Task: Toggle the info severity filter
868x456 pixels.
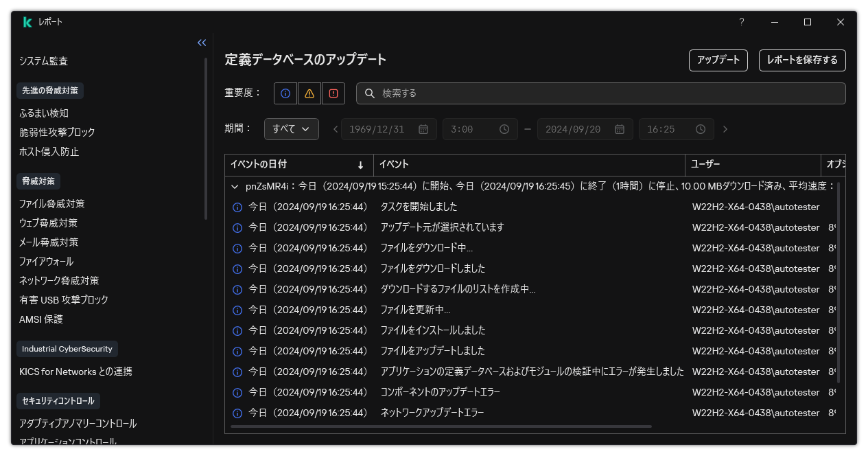Action: [x=285, y=93]
